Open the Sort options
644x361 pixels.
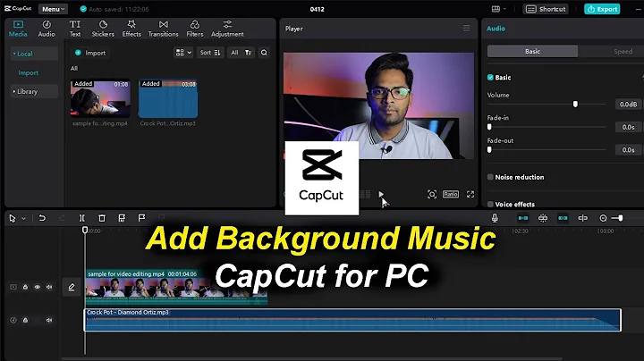(x=210, y=53)
